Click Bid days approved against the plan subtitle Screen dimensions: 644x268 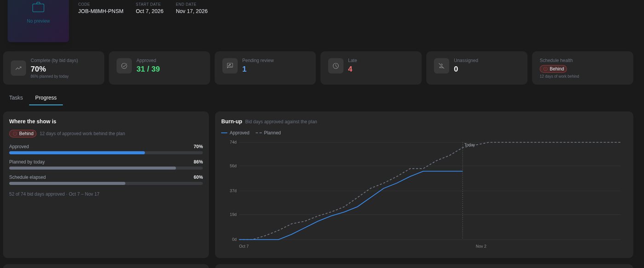[281, 122]
